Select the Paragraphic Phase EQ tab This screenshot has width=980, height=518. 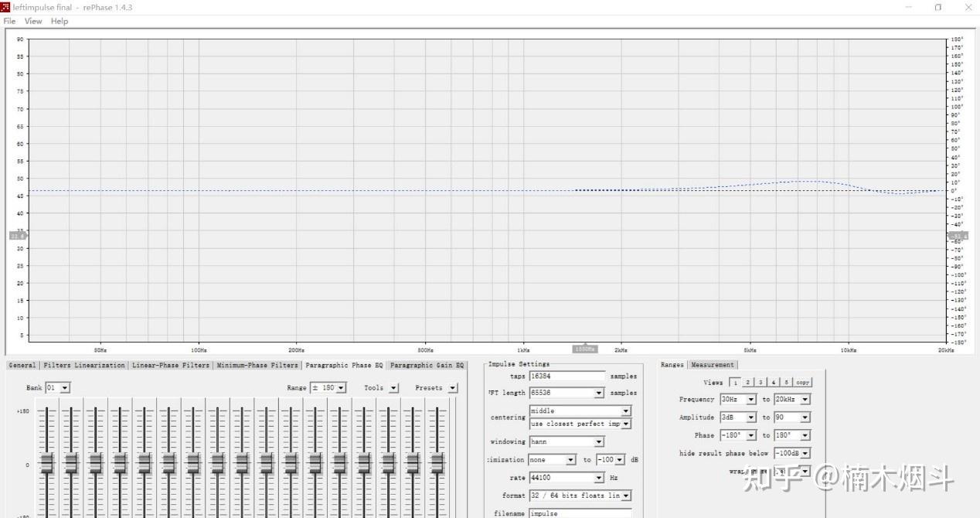344,365
